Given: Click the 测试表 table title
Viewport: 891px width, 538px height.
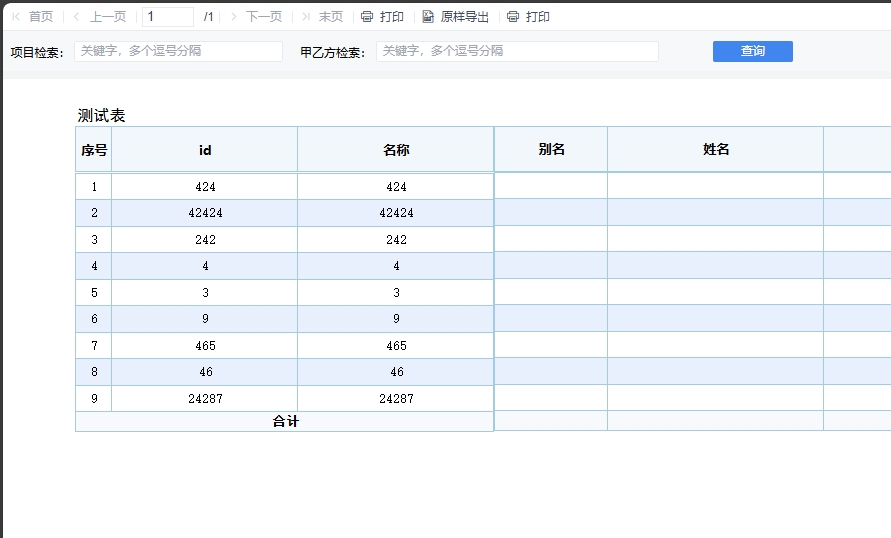Looking at the screenshot, I should pyautogui.click(x=101, y=115).
